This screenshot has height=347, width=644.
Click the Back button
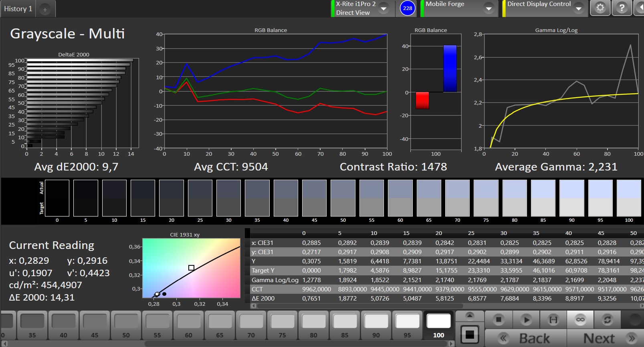click(x=525, y=338)
